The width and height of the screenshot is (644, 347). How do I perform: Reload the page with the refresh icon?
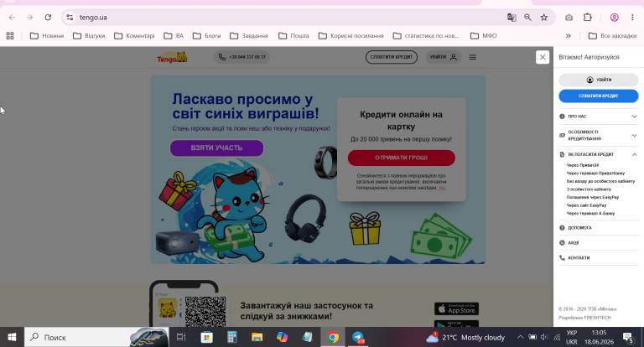(48, 18)
